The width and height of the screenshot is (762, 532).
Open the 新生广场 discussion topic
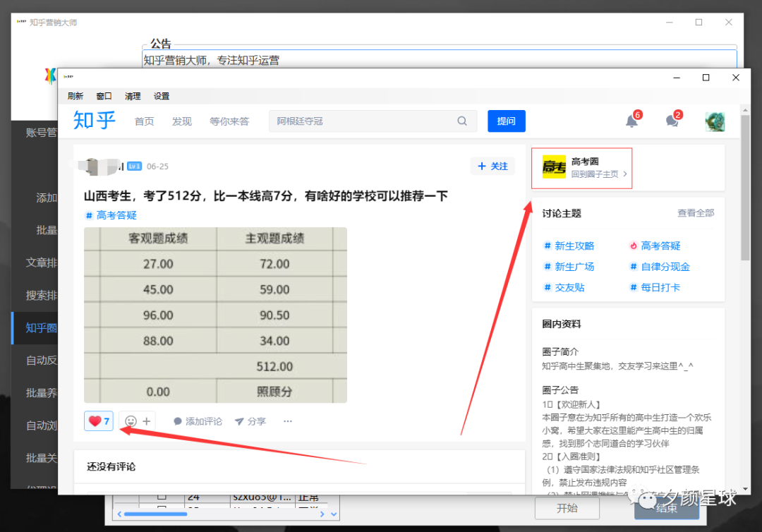pos(569,267)
